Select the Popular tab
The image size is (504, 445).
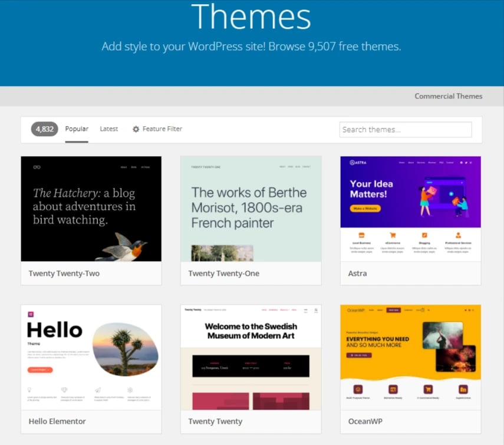coord(77,129)
